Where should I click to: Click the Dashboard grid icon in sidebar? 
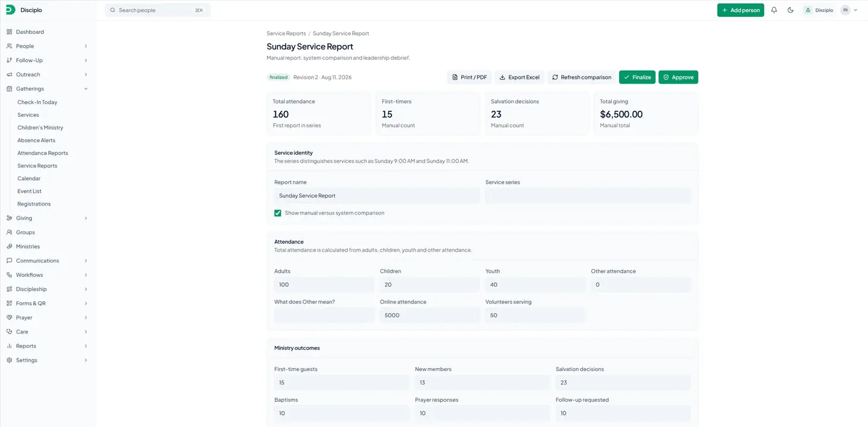[9, 32]
